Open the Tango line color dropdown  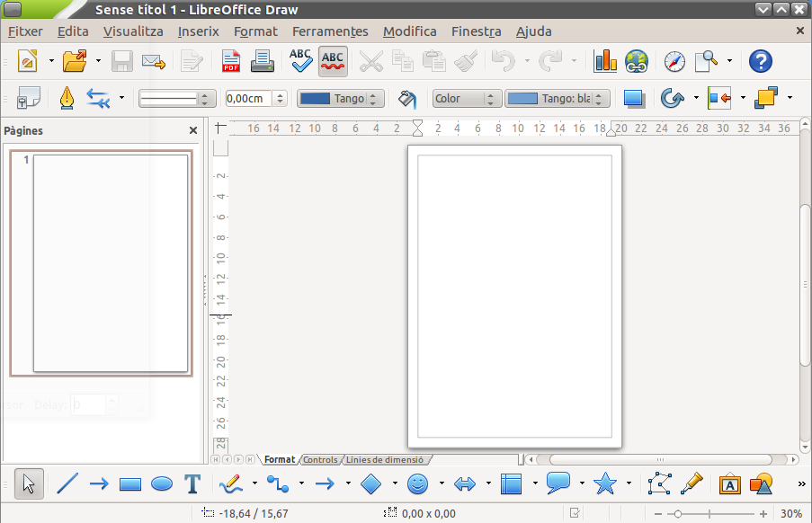coord(341,98)
